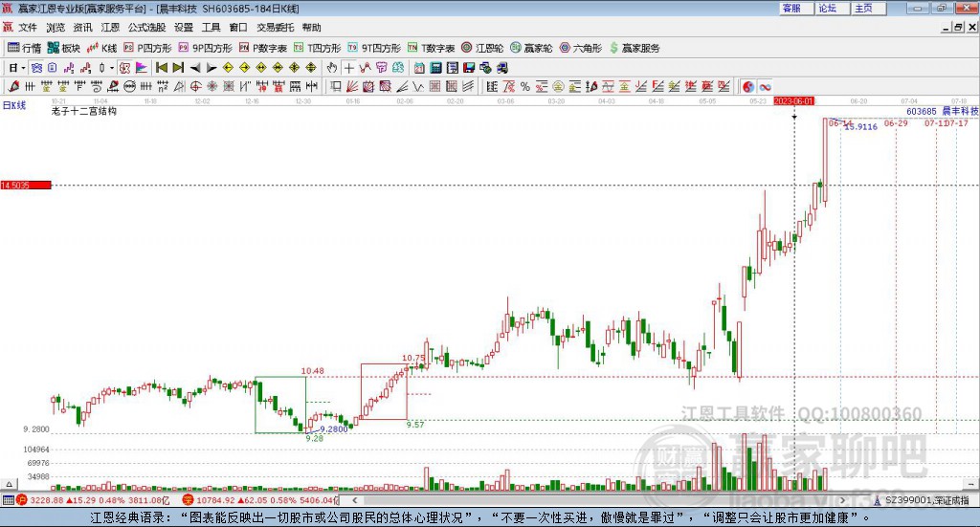Open the calculator tool icon
The height and width of the screenshot is (527, 980).
(x=435, y=68)
